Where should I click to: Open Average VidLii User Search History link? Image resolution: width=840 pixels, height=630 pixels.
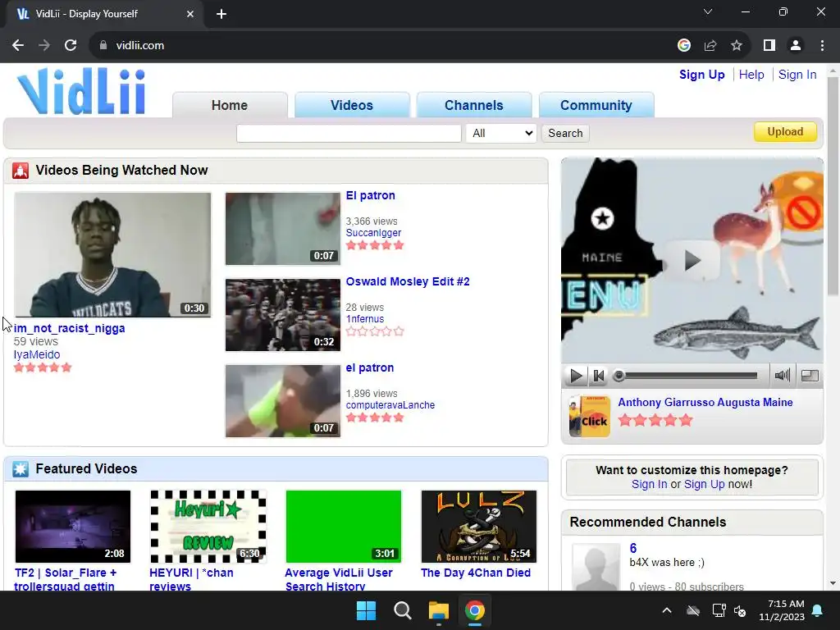point(339,580)
